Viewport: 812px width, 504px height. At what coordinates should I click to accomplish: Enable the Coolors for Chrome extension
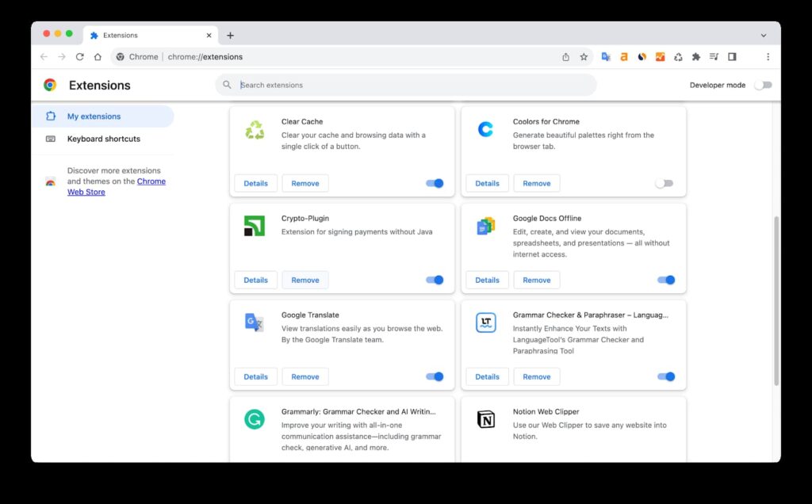click(664, 183)
